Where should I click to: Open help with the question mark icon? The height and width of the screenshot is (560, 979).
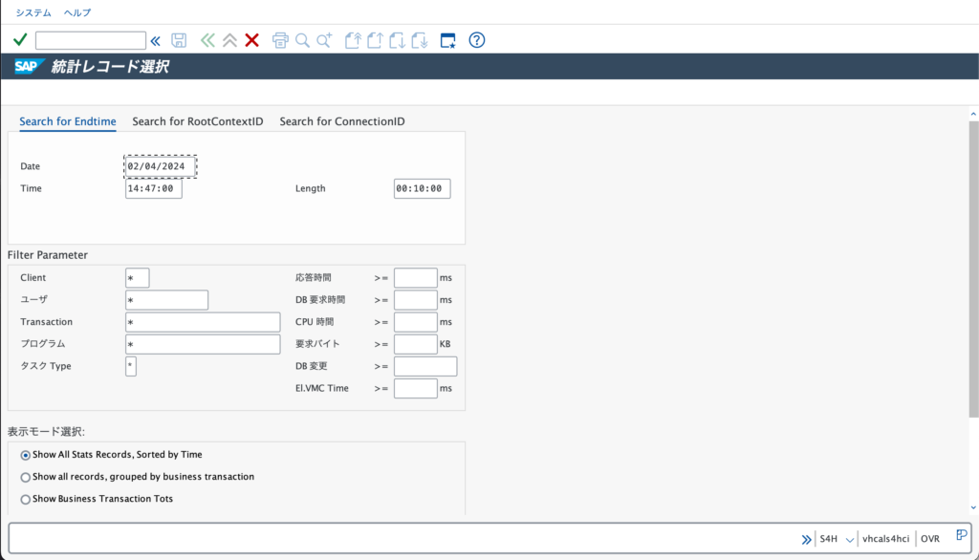point(477,40)
